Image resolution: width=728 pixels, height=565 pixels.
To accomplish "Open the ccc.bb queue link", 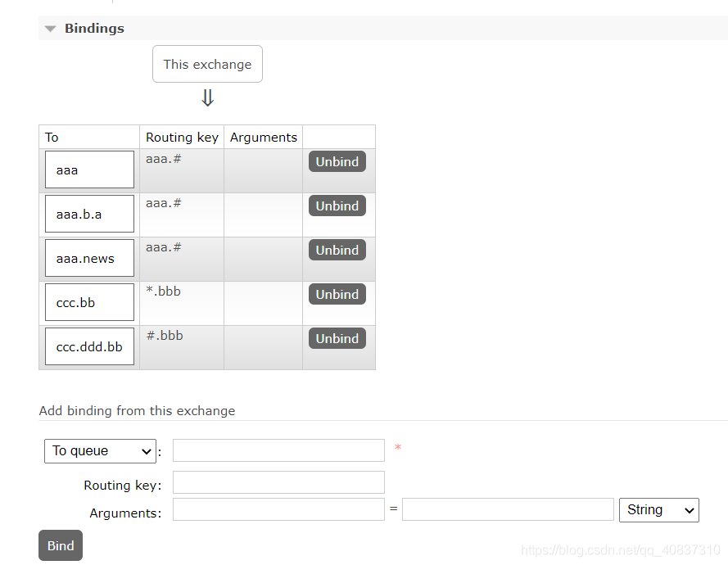I will tap(89, 302).
